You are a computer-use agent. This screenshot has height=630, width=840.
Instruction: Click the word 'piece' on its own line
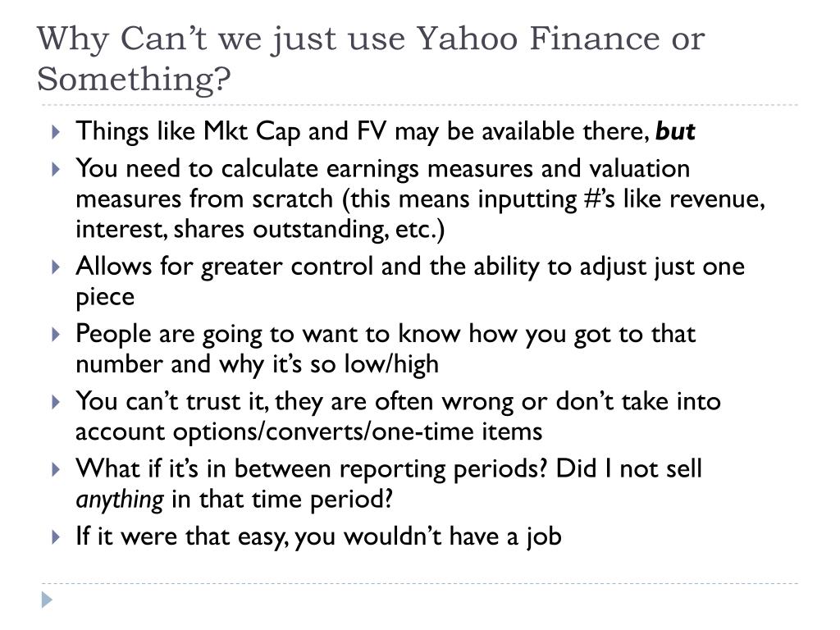105,299
